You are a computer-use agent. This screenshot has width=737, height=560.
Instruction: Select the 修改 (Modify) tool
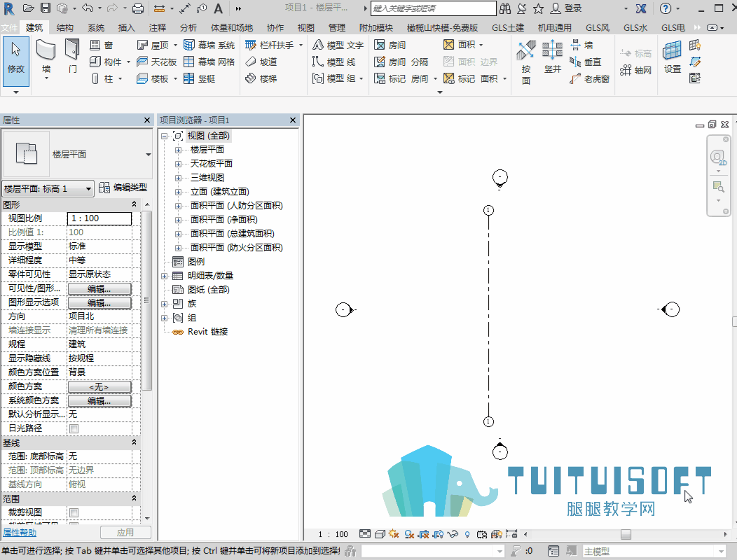(x=16, y=62)
